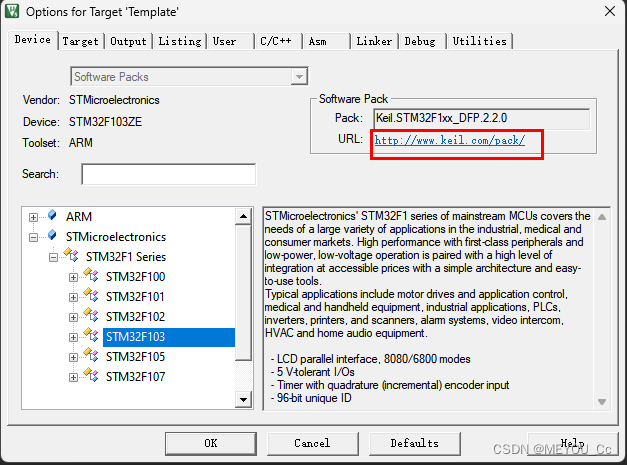Click the vendor value 'STMicroelectronics' in the header

(x=114, y=100)
